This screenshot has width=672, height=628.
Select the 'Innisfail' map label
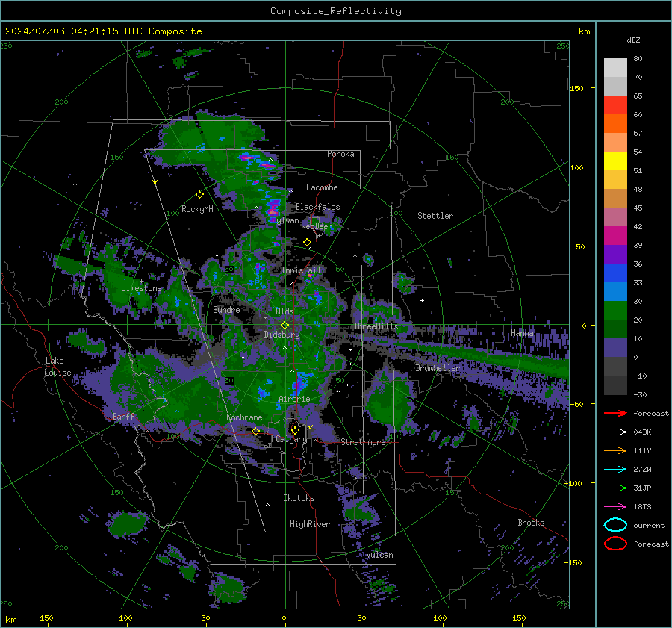(x=302, y=270)
